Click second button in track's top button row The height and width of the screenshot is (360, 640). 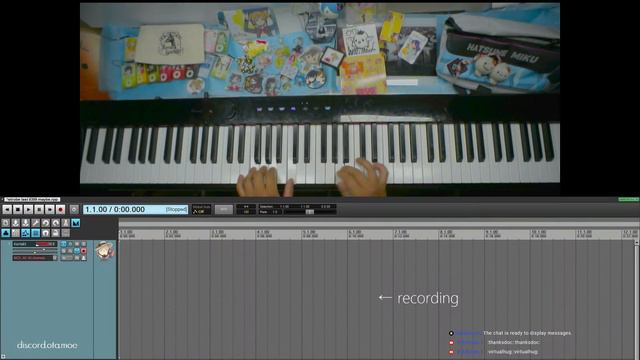click(x=70, y=244)
